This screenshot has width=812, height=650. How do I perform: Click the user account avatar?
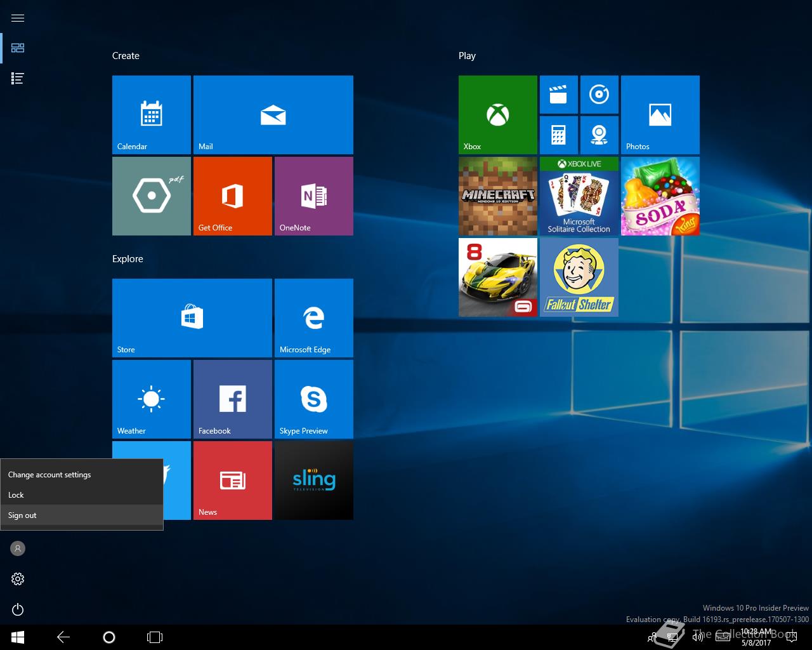coord(18,548)
